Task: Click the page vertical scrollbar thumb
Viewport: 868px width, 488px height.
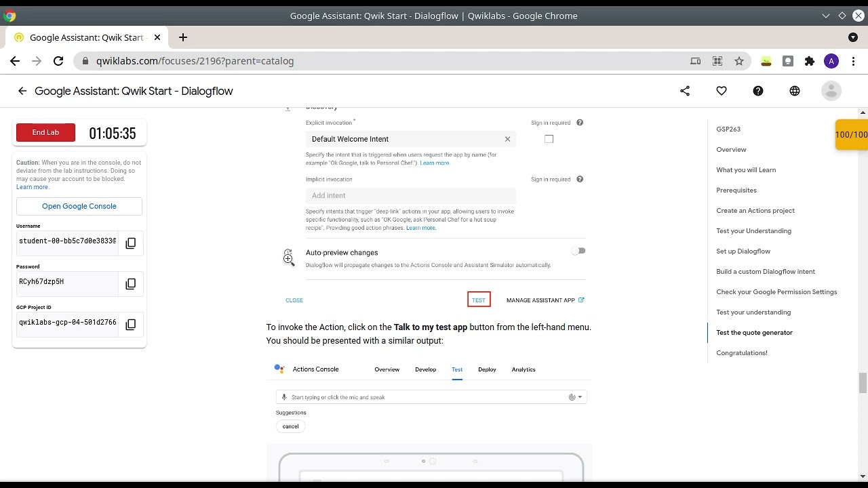Action: [863, 383]
